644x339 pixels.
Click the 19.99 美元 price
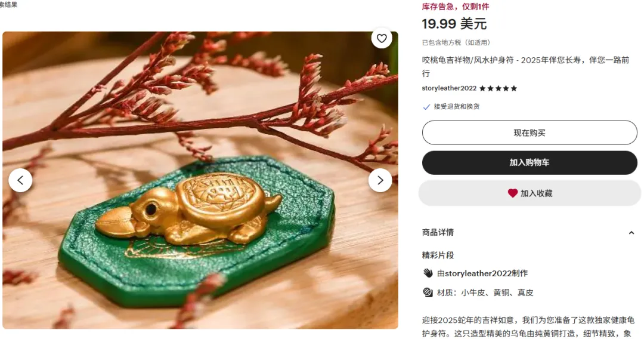pos(454,24)
